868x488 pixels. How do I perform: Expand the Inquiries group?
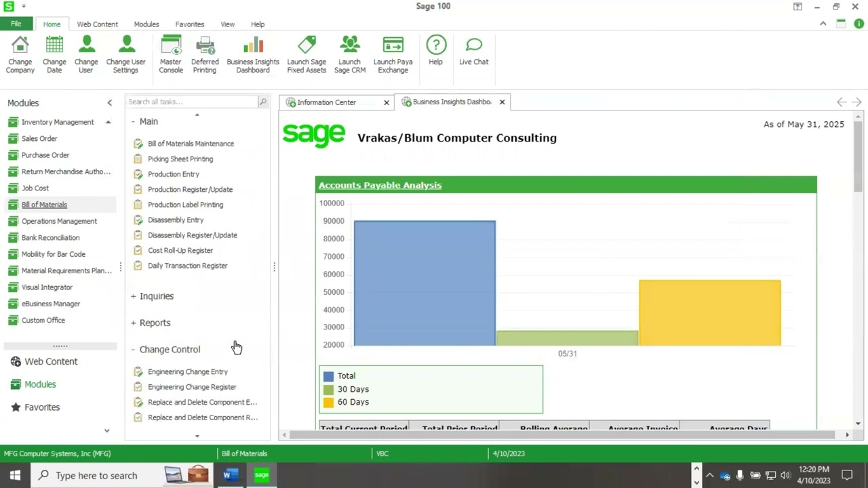pos(133,296)
